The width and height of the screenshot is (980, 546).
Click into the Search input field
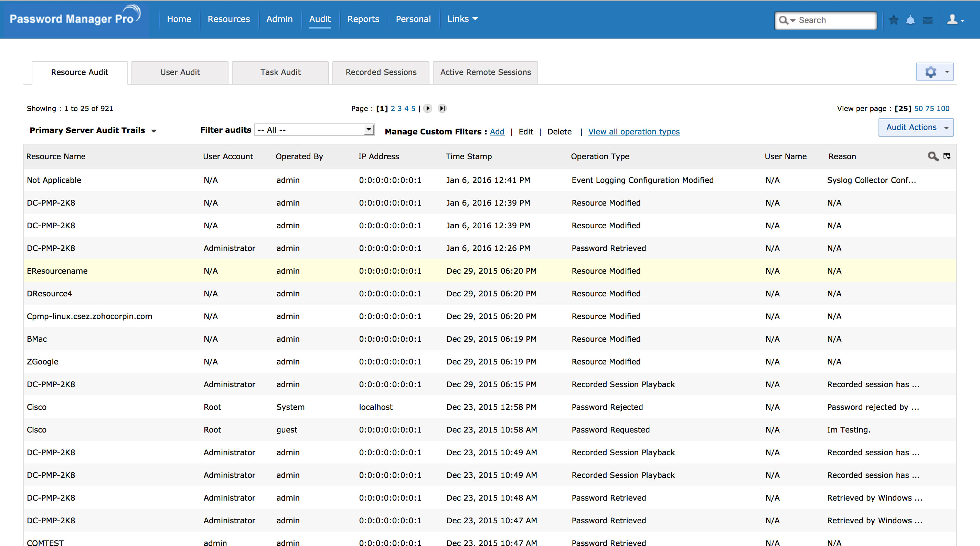point(834,20)
